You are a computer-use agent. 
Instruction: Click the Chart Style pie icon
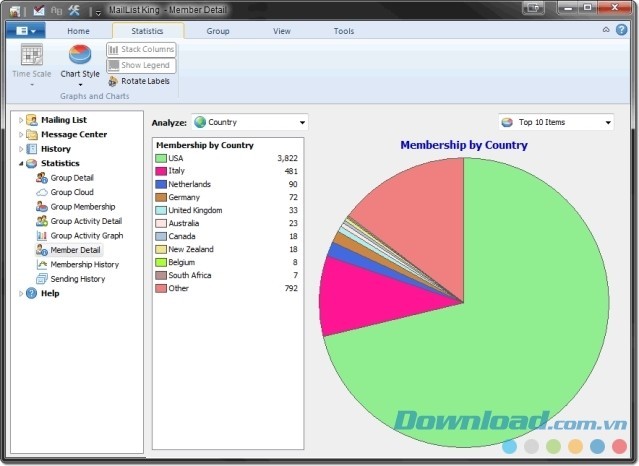[x=80, y=55]
